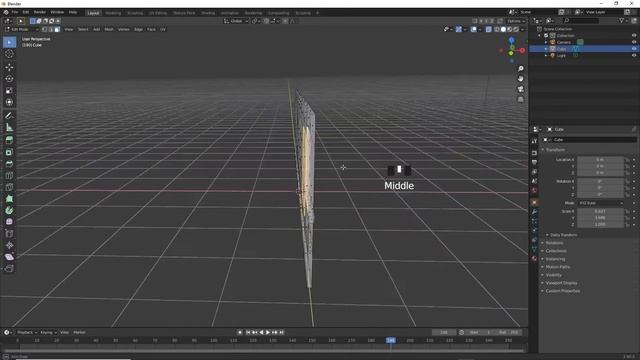Select the 3D Cursor tool
640x360 pixels.
click(9, 54)
